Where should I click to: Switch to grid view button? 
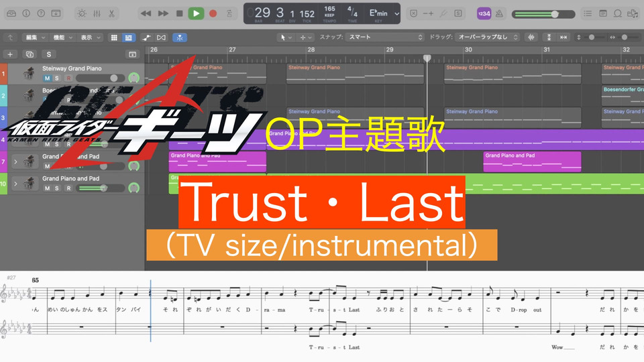(114, 38)
